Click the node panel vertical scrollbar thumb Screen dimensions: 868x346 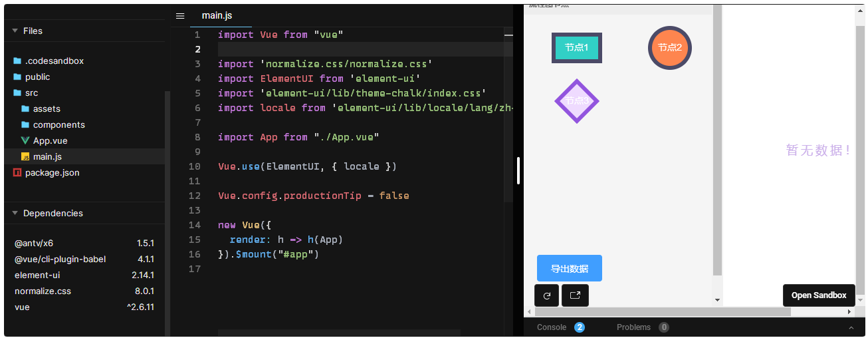pyautogui.click(x=717, y=140)
